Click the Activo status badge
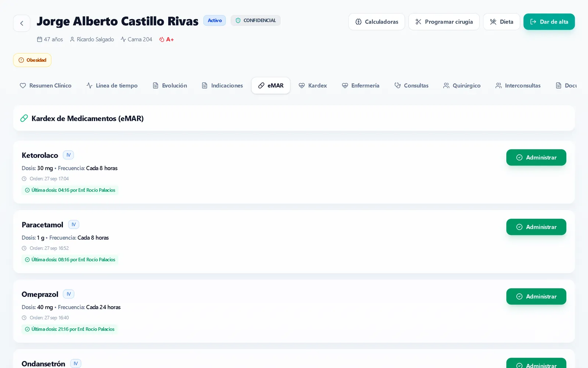The height and width of the screenshot is (368, 588). click(x=215, y=21)
